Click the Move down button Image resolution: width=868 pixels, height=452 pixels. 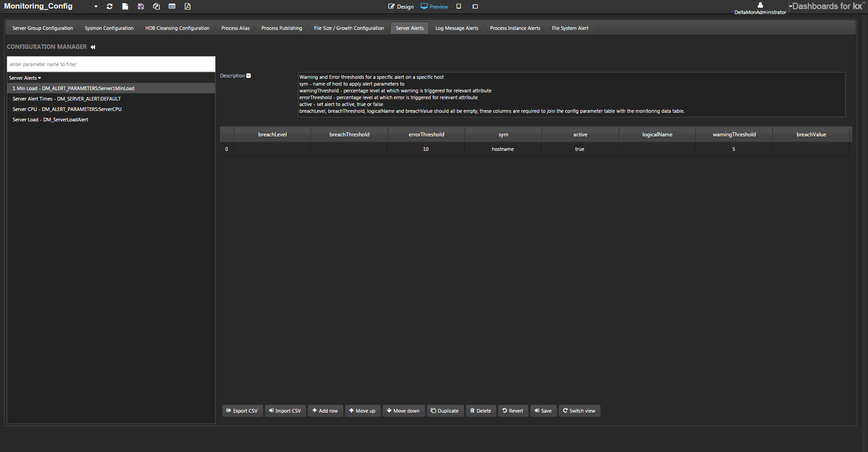click(x=404, y=411)
